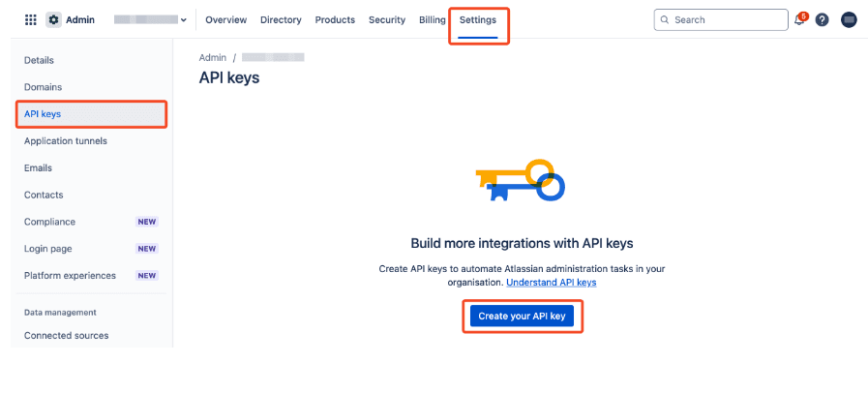Select API keys in the sidebar
Viewport: 868px width, 393px height.
[91, 114]
